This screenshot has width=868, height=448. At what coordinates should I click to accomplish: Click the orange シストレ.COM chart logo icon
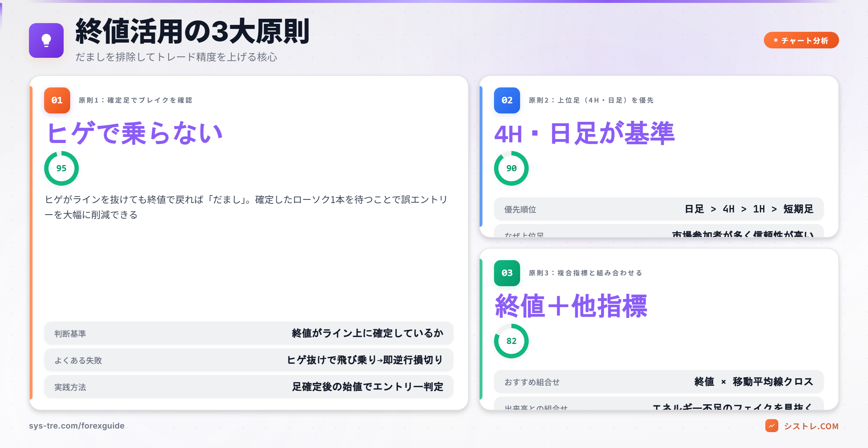coord(771,426)
